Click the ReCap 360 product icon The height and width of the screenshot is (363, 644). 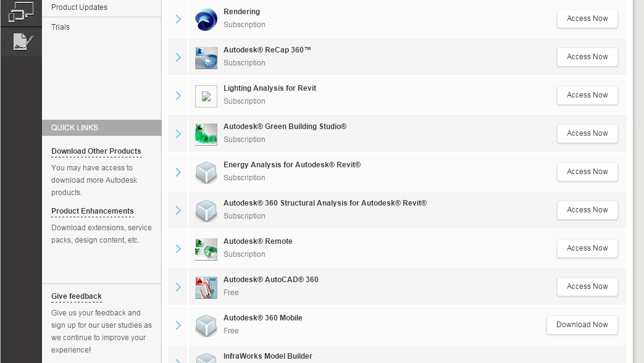point(206,57)
